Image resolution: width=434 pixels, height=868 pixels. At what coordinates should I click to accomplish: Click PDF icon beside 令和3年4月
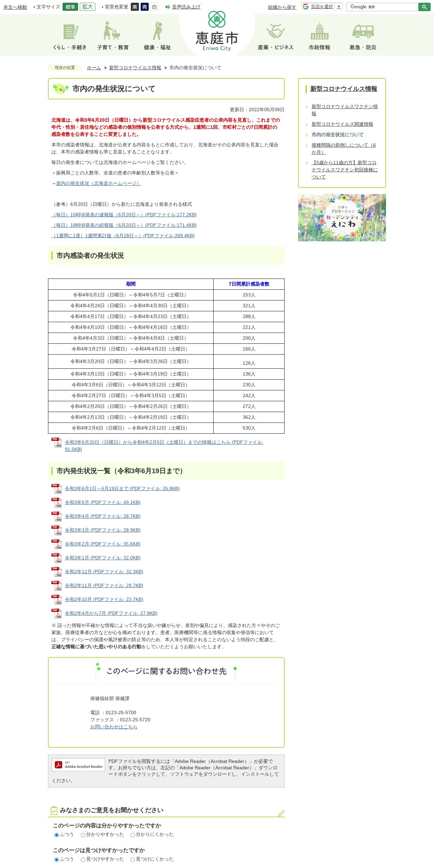pyautogui.click(x=56, y=516)
